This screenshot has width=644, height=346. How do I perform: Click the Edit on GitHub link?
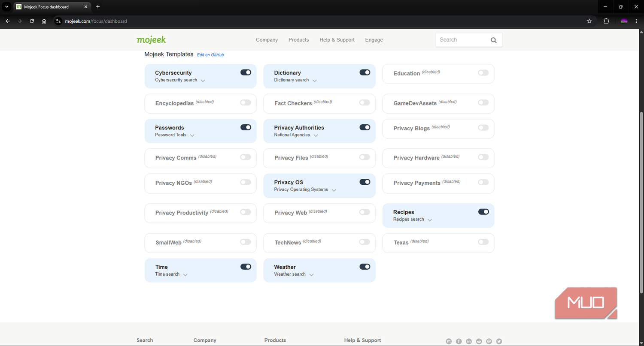pos(210,55)
